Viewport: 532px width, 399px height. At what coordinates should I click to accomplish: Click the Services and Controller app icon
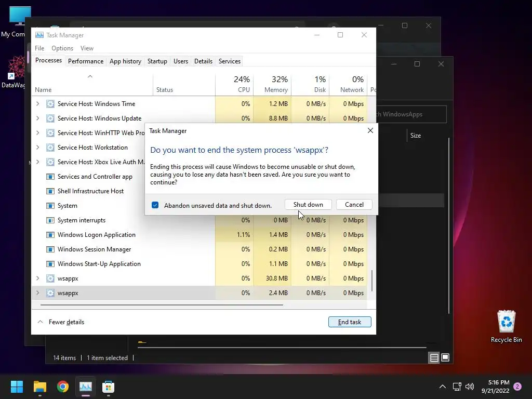click(x=50, y=177)
